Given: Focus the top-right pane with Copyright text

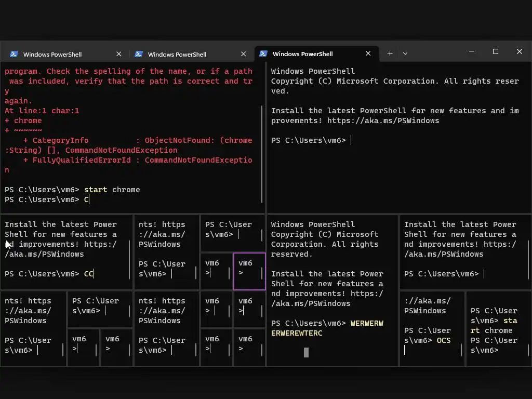Looking at the screenshot, I should 400,137.
